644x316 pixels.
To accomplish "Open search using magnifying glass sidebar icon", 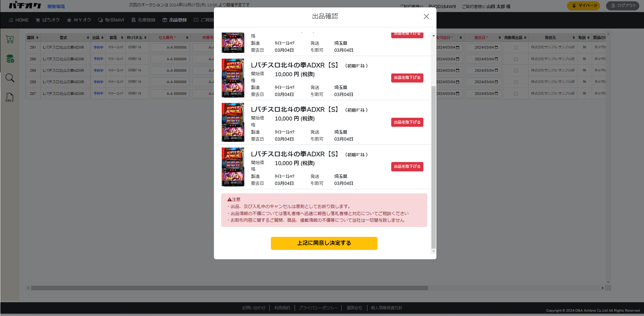I will (x=10, y=78).
